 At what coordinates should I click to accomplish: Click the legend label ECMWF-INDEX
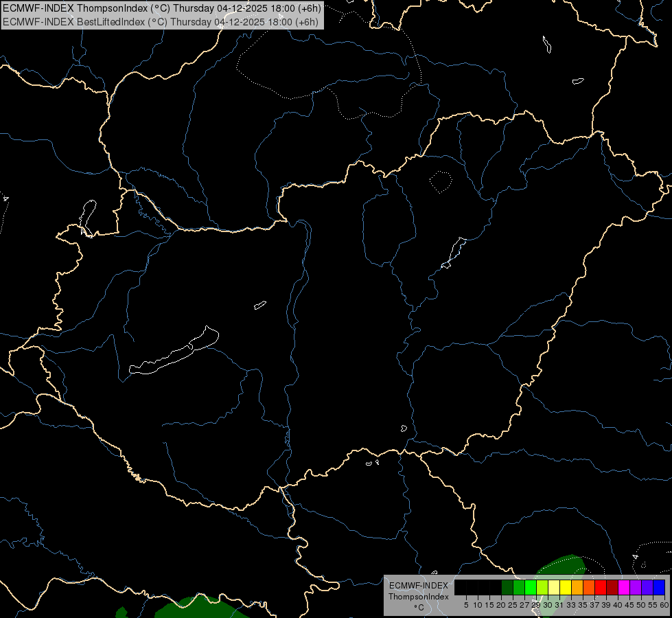pos(419,586)
